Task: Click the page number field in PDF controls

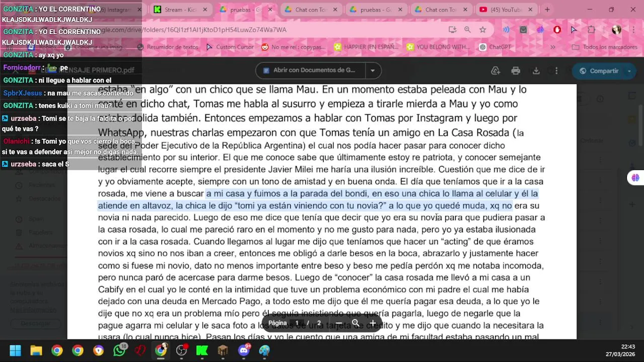Action: (x=297, y=323)
